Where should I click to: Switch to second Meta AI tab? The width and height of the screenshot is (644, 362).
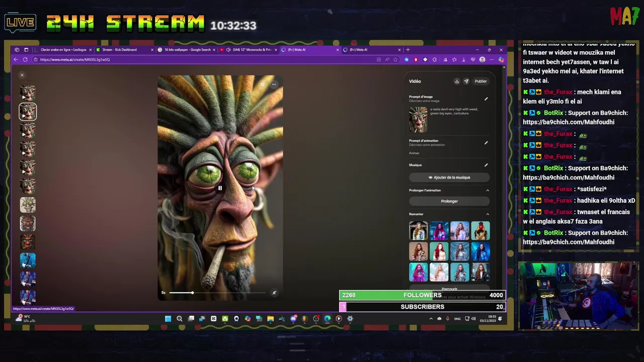click(x=371, y=50)
